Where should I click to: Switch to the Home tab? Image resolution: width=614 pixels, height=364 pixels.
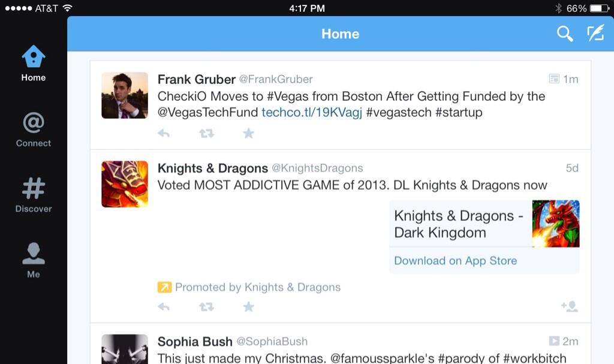point(34,64)
